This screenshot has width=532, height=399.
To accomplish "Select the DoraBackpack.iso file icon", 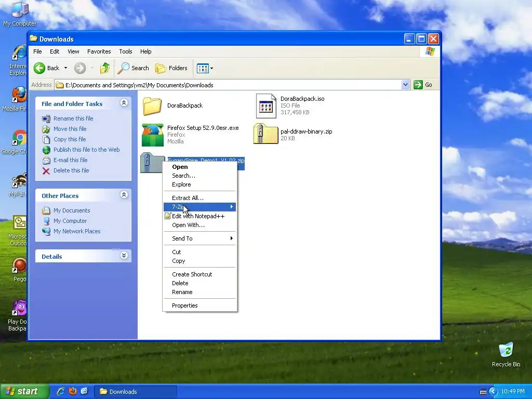I will [266, 106].
